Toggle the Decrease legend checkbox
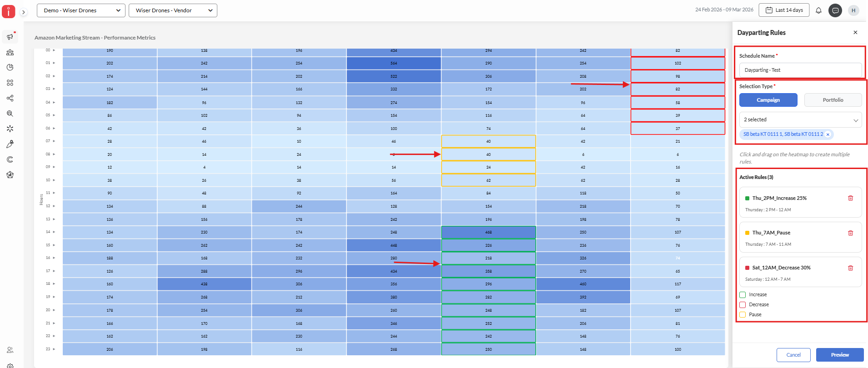Screen dimensions: 868x368 743,305
